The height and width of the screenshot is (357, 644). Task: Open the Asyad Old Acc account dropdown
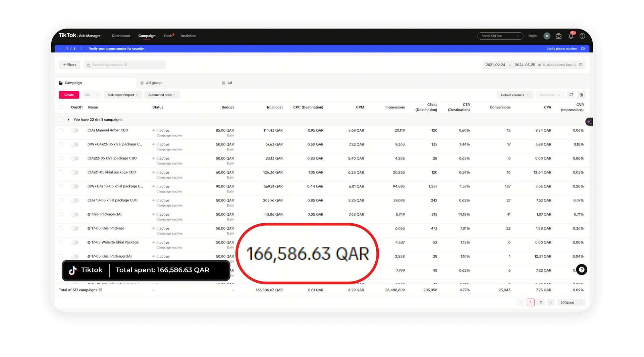(x=500, y=36)
